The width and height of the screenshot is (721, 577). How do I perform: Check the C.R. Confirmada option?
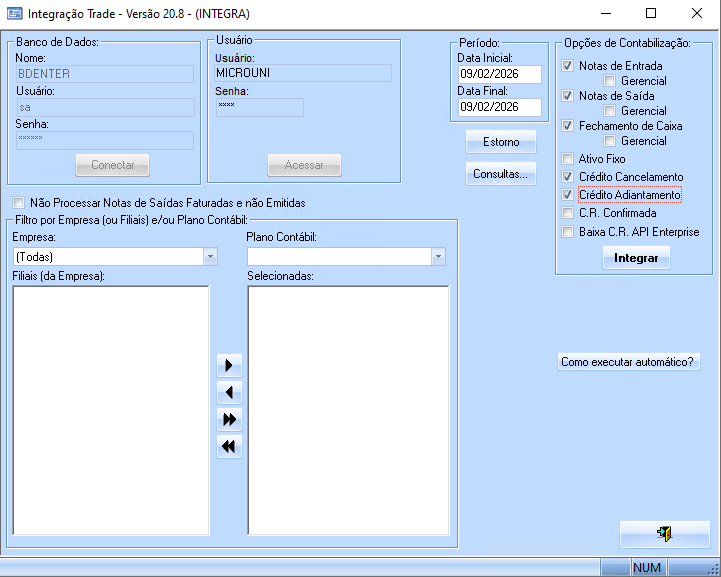coord(569,213)
